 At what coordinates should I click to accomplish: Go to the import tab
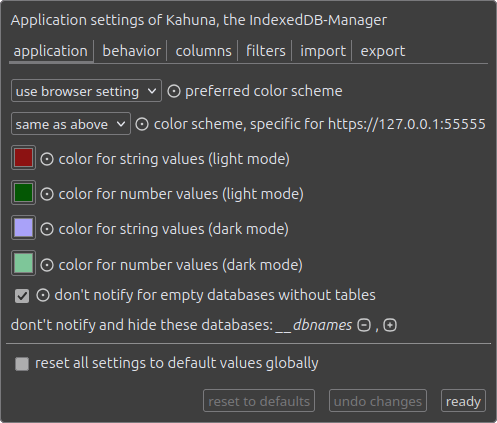[x=323, y=51]
